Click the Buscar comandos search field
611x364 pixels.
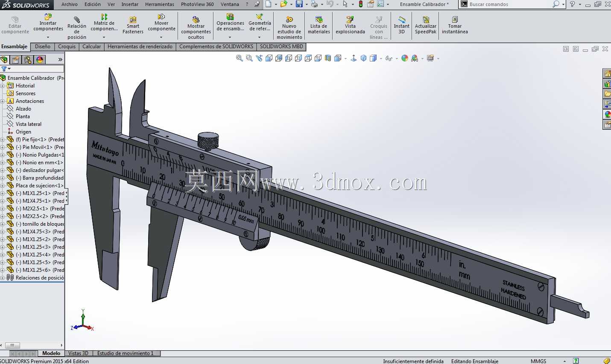[512, 4]
